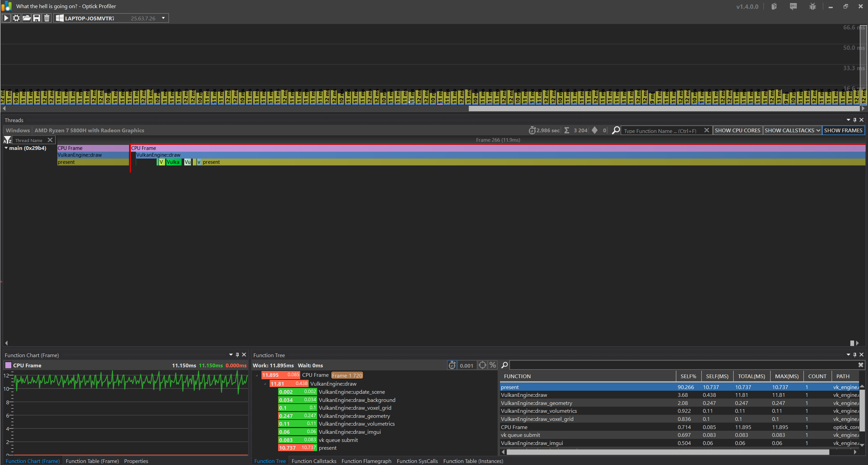Image resolution: width=868 pixels, height=465 pixels.
Task: Clear the function name search with X
Action: (x=707, y=130)
